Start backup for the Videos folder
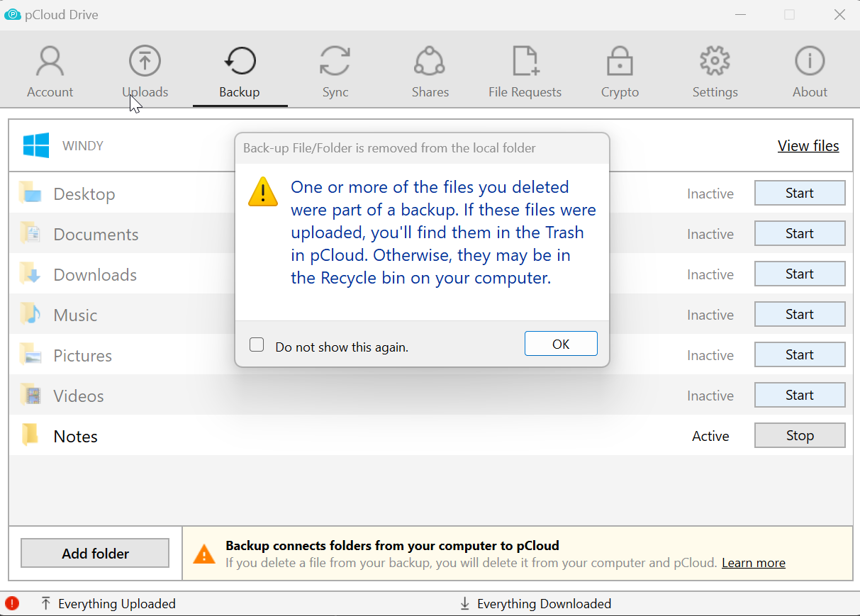The height and width of the screenshot is (616, 860). [799, 395]
